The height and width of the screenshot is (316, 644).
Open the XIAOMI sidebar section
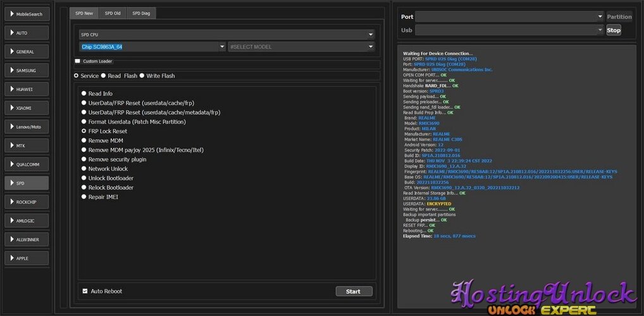pos(27,108)
